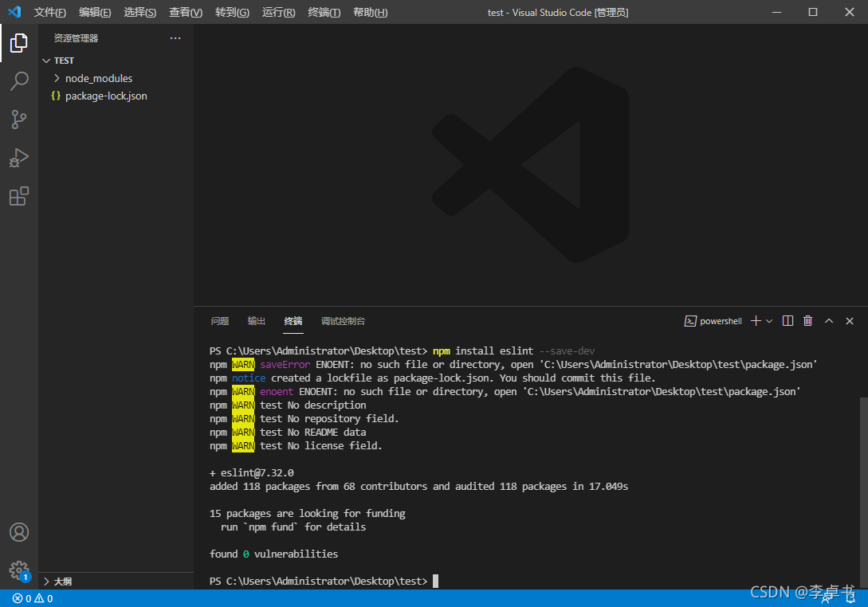868x607 pixels.
Task: Open the 选择(S) menu
Action: click(140, 12)
